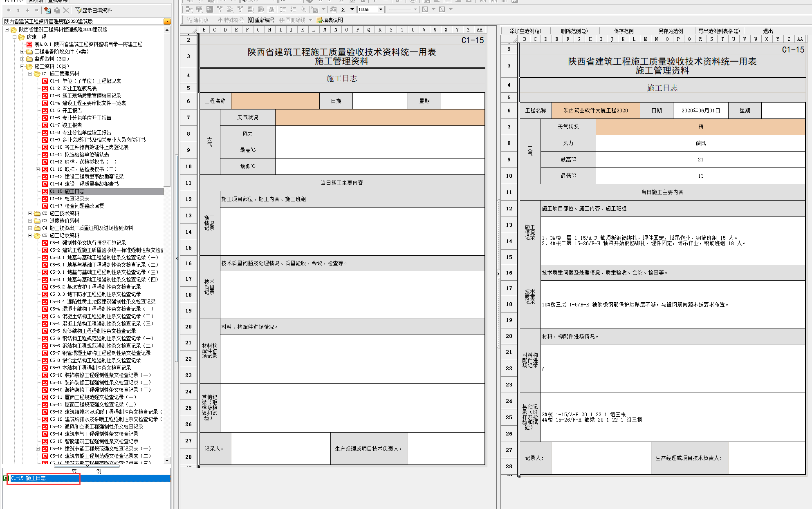Click 退出 button in example panel
This screenshot has height=509, width=812.
click(768, 31)
